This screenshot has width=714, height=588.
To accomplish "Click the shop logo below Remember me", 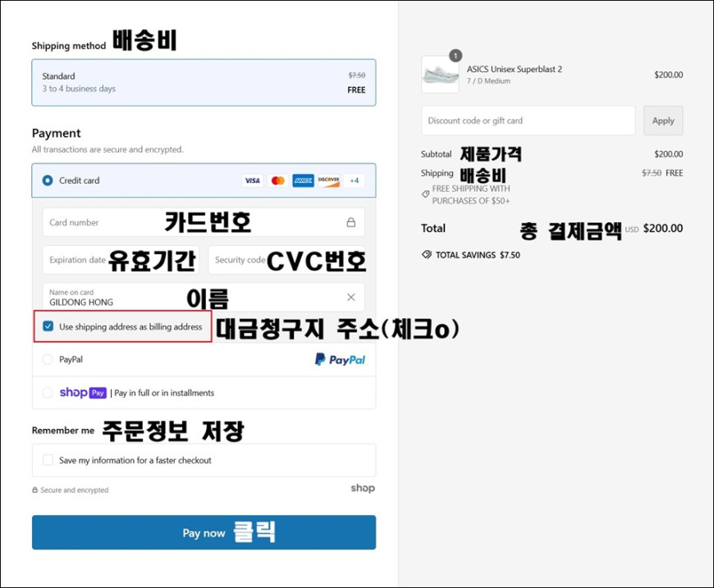I will click(x=363, y=488).
